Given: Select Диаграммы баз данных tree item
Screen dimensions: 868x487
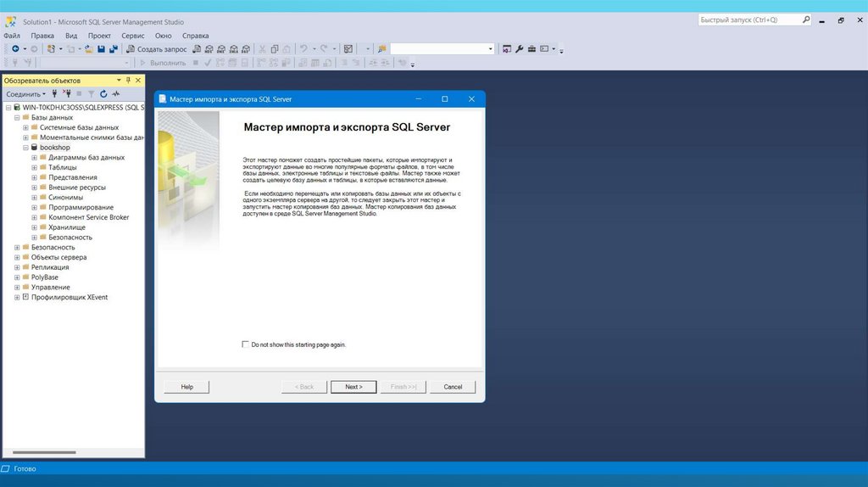Looking at the screenshot, I should coord(86,157).
